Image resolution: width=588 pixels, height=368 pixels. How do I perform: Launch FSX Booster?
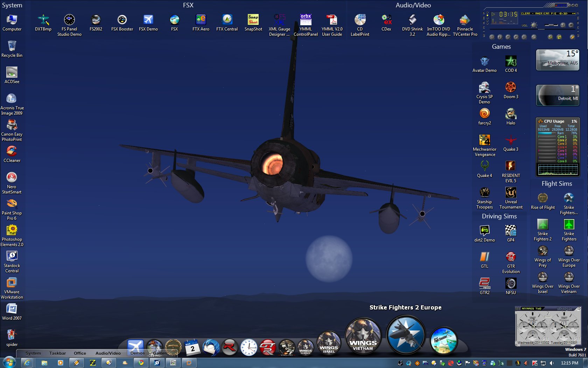pyautogui.click(x=122, y=23)
